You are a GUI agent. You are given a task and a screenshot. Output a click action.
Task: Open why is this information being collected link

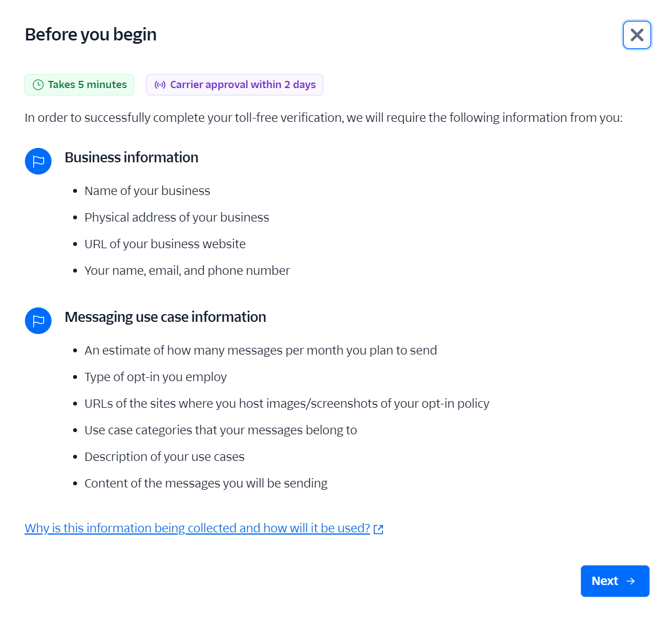[197, 528]
